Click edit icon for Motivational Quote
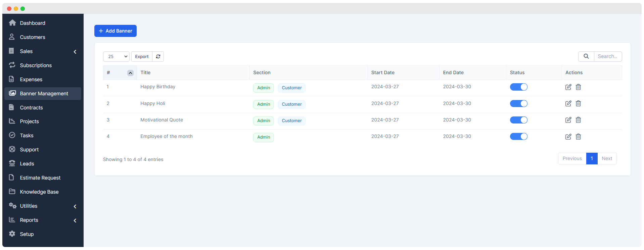The height and width of the screenshot is (250, 644). tap(568, 120)
